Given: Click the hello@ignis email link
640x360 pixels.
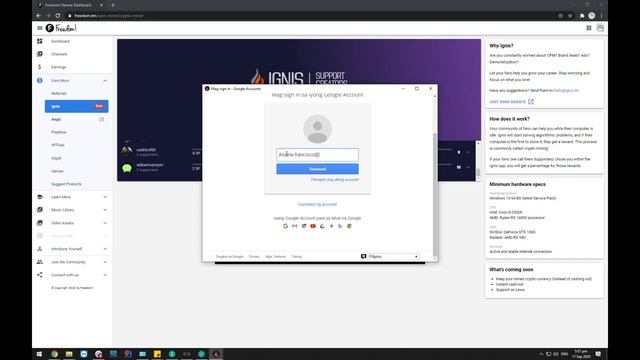Looking at the screenshot, I should point(566,90).
